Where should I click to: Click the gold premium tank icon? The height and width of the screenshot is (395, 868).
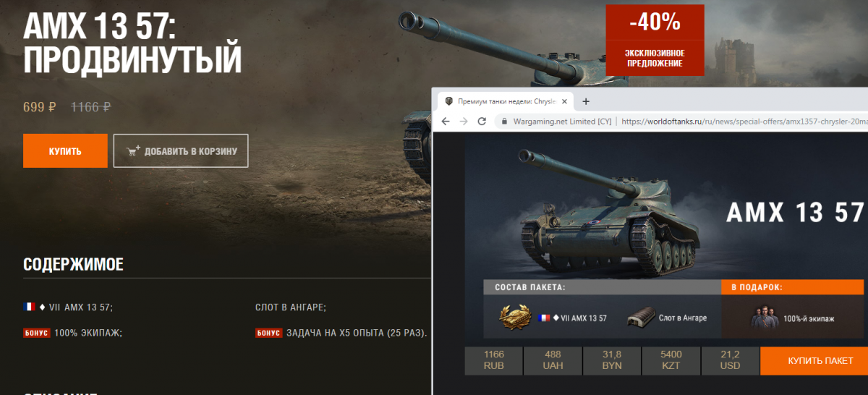[515, 318]
